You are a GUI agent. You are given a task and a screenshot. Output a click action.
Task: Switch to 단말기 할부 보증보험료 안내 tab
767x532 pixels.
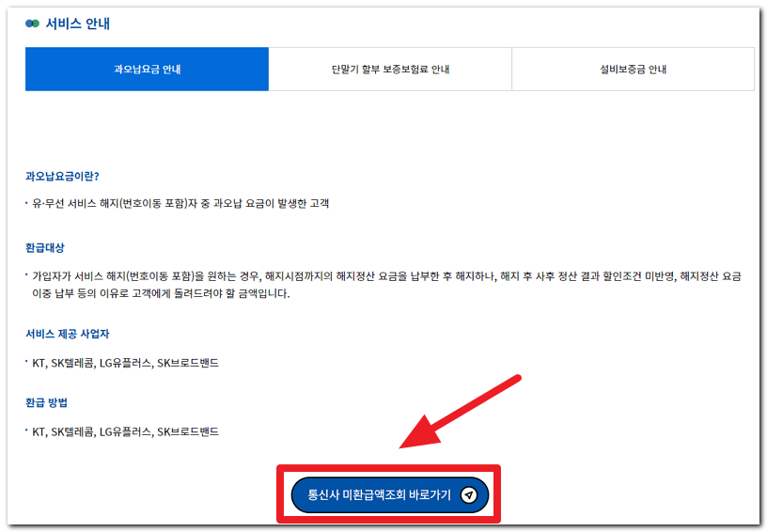click(x=390, y=70)
